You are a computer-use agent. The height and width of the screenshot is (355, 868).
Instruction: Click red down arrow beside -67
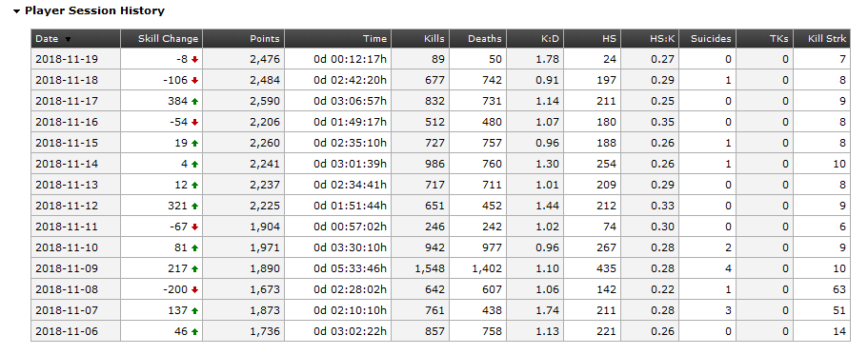[194, 227]
